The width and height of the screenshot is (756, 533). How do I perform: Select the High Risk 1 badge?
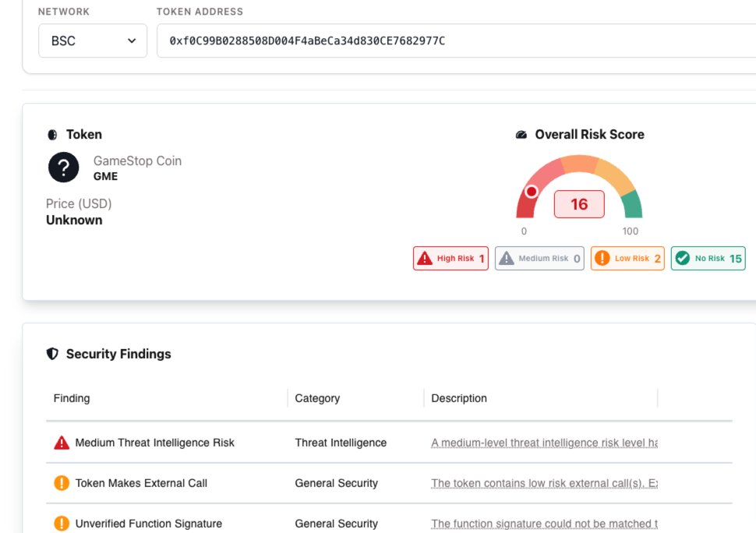tap(450, 258)
